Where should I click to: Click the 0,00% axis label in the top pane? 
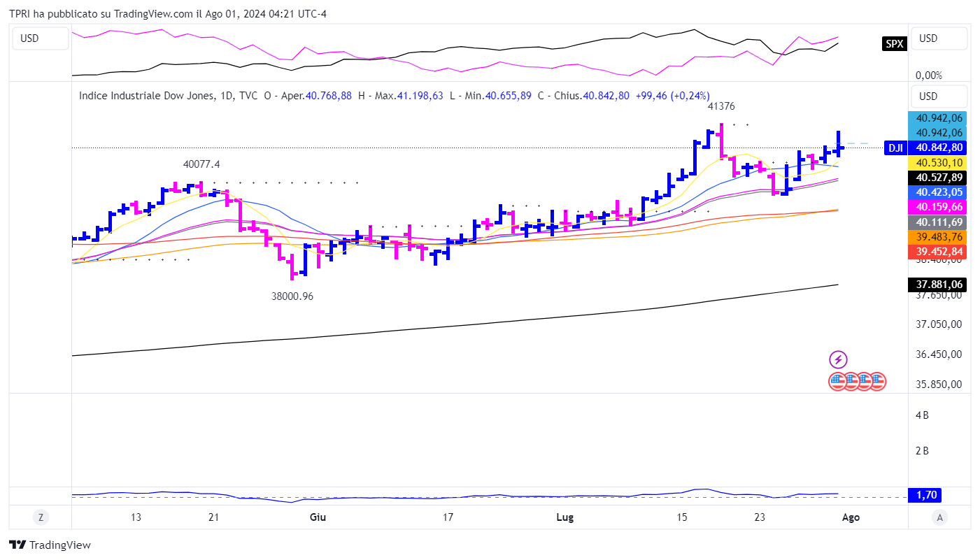pos(929,76)
